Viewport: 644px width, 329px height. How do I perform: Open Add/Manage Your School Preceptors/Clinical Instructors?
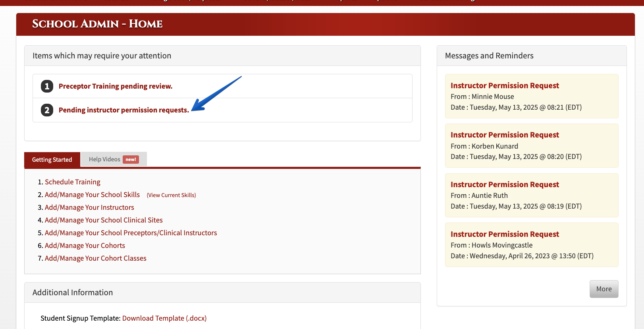click(x=131, y=233)
